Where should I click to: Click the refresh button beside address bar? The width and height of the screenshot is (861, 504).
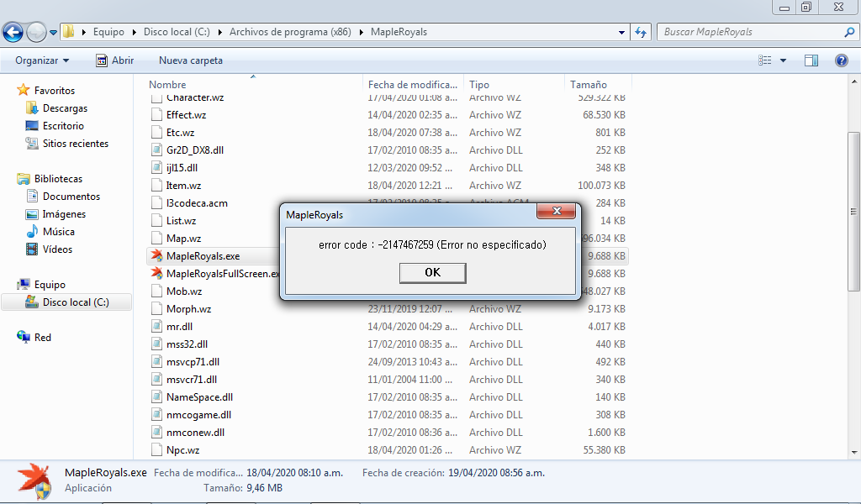pos(640,32)
